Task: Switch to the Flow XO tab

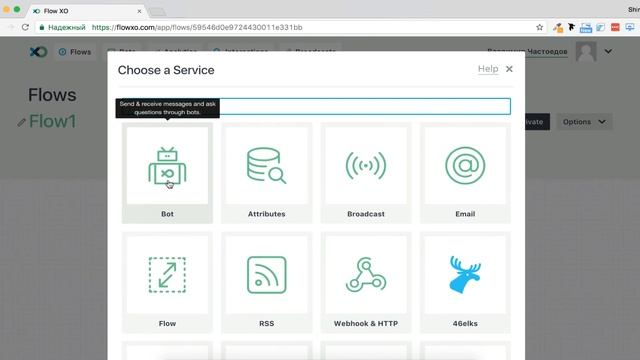Action: (x=86, y=11)
